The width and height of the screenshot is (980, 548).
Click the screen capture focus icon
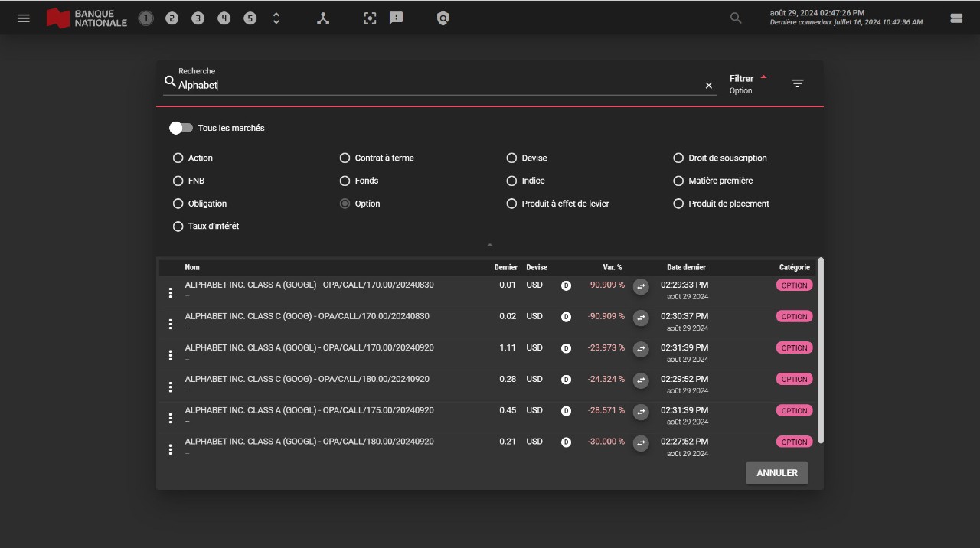370,18
